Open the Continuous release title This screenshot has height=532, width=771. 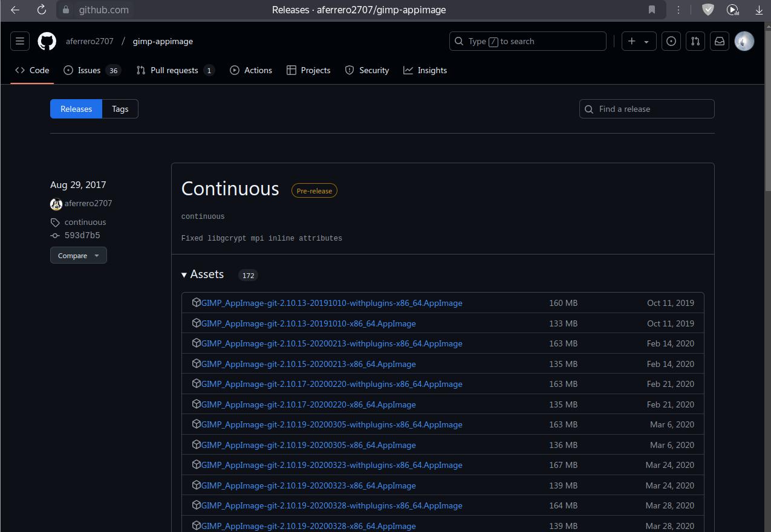coord(230,189)
